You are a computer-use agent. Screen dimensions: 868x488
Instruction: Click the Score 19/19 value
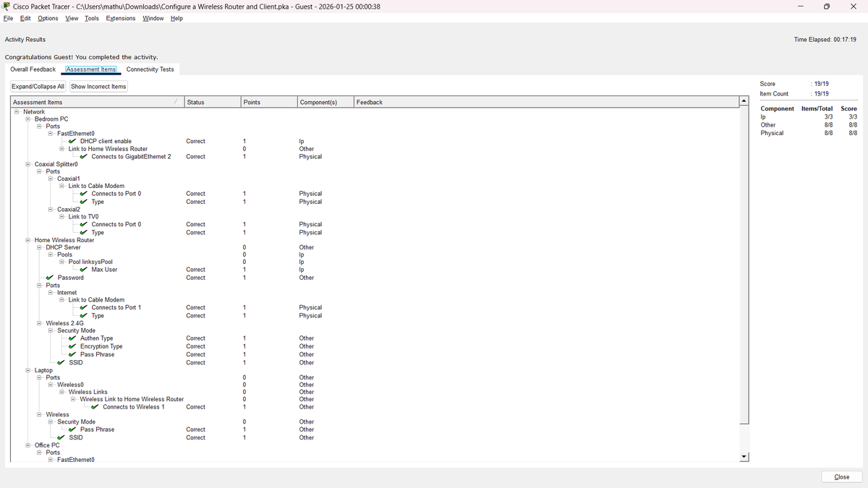click(x=820, y=84)
